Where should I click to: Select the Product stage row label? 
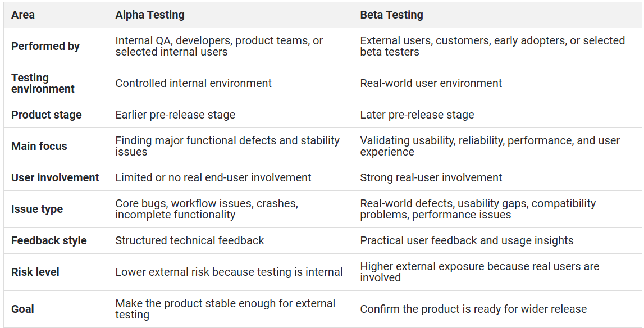click(47, 115)
